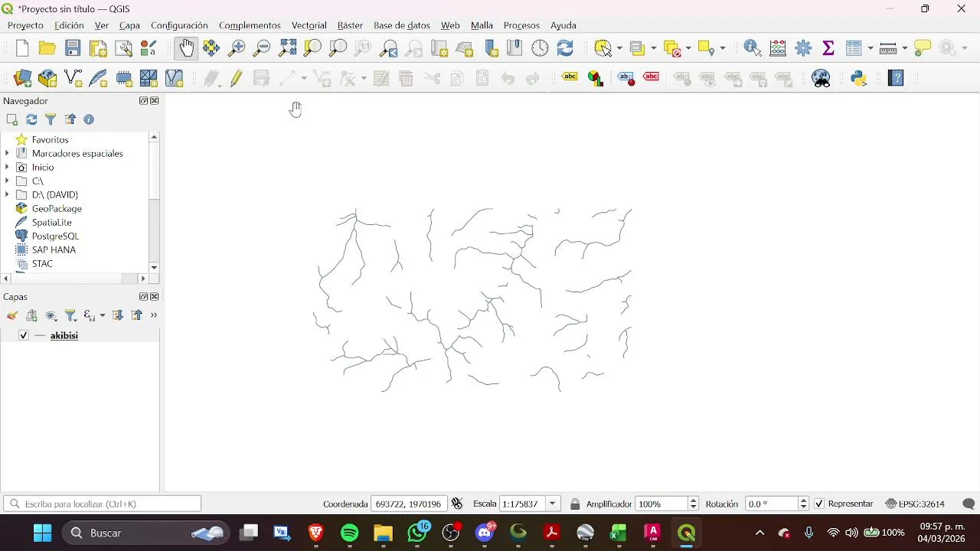Open the measure tool dropdown arrow

pos(905,48)
